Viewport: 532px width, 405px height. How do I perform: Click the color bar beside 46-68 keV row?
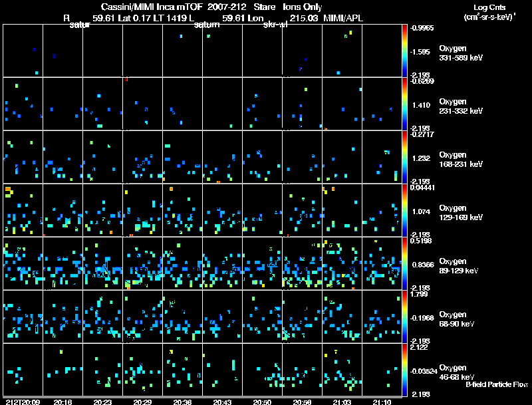404,370
